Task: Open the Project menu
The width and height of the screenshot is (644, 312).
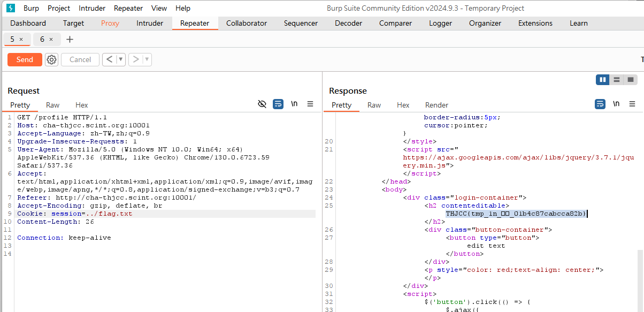Action: (59, 8)
